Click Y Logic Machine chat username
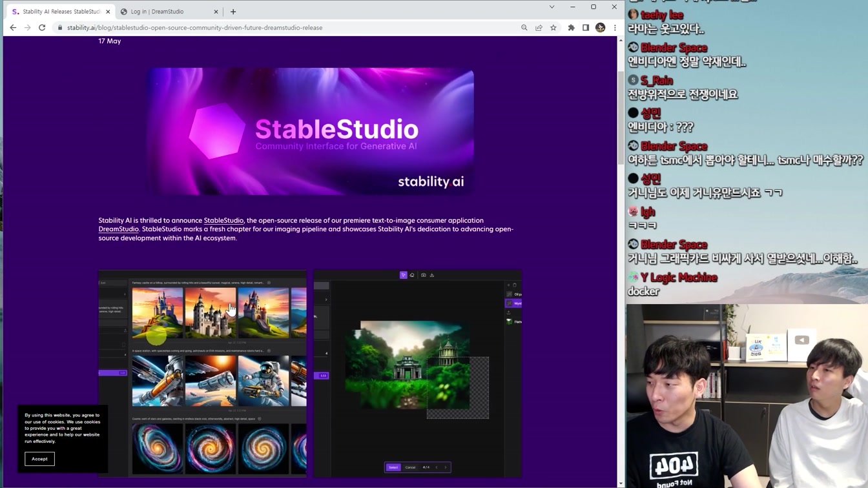The image size is (868, 488). [x=679, y=278]
